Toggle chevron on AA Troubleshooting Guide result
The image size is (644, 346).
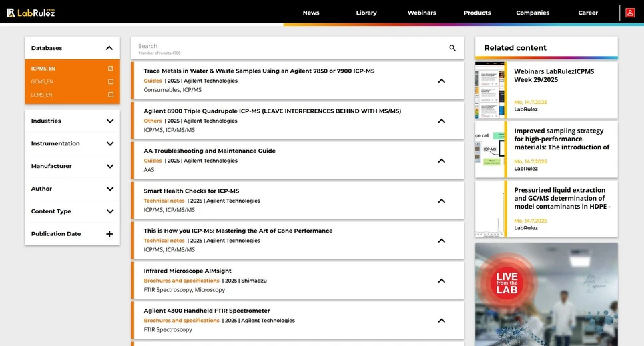coord(442,161)
